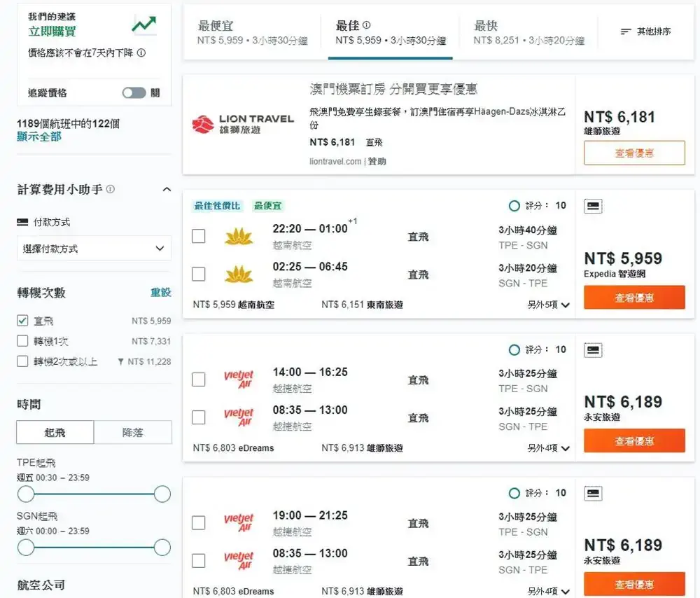Open the 選擇付款方式 payment dropdown
The image size is (700, 598).
point(93,248)
